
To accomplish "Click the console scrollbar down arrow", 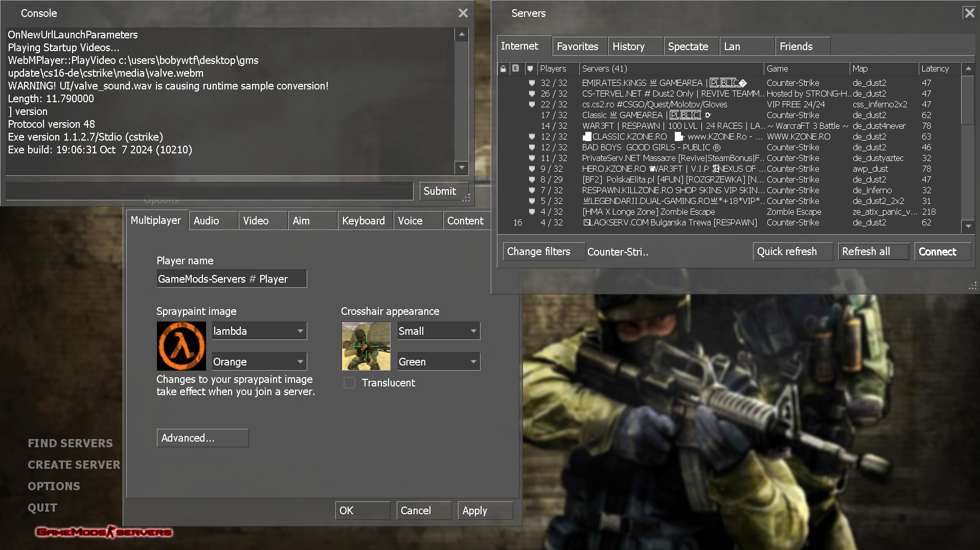I will (x=462, y=168).
